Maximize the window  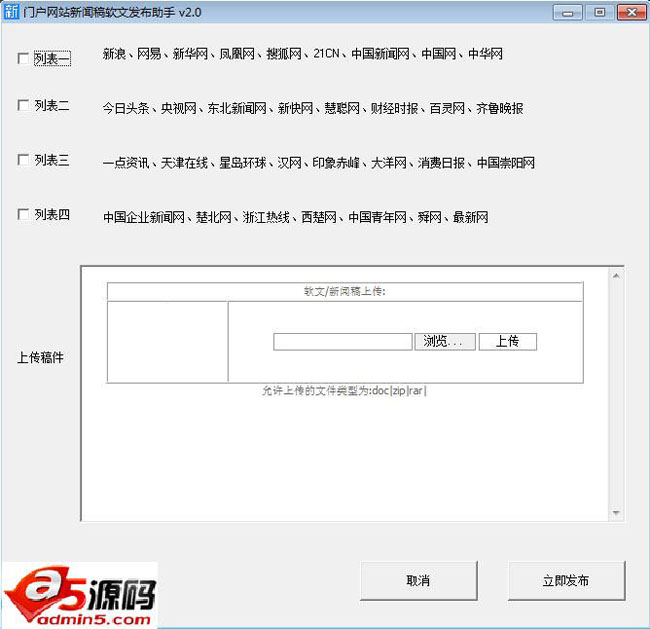click(599, 12)
